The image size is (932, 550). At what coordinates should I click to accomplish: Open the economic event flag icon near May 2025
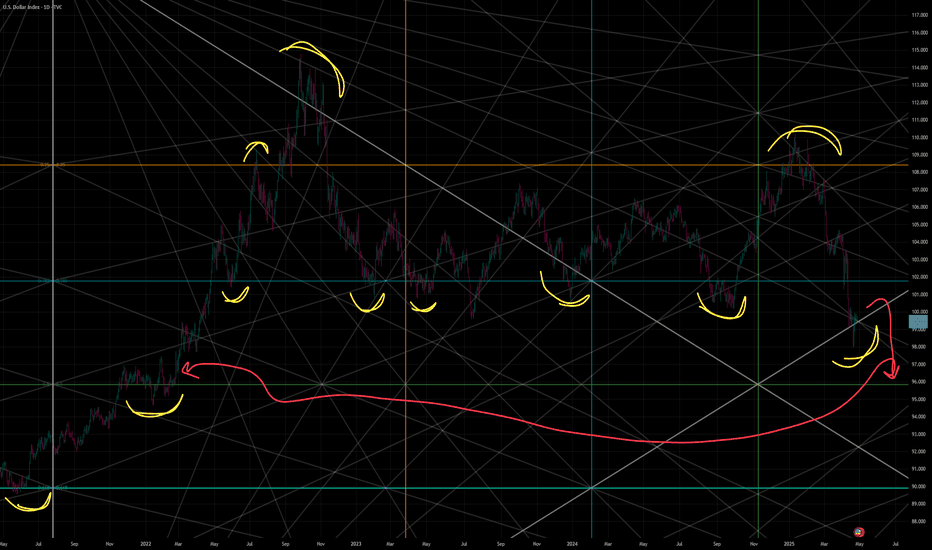click(x=859, y=532)
